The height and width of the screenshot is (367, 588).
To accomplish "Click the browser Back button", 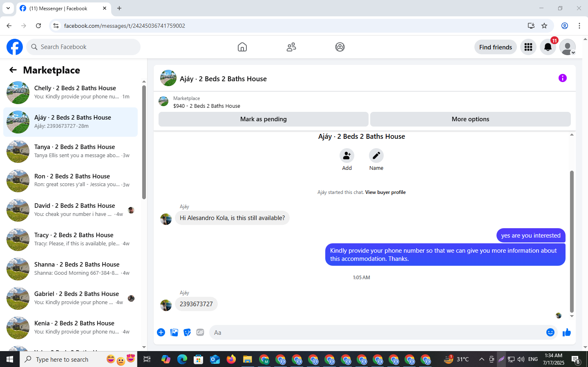I will point(9,26).
